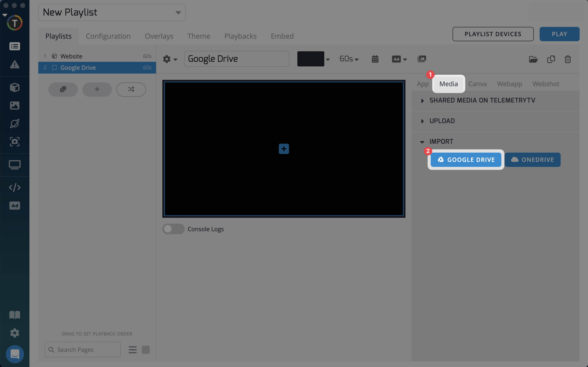588x367 pixels.
Task: Click the media gallery icon in toolbar
Action: click(421, 59)
